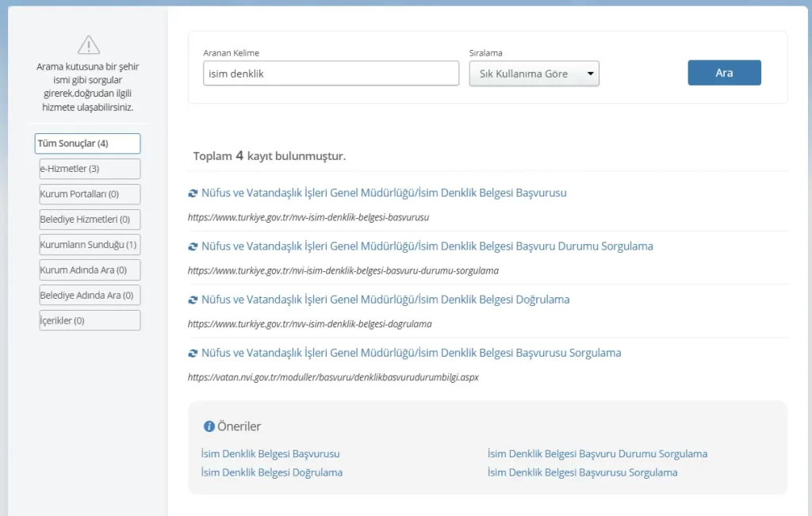Click suggested İsim Denklik Belgesi Başvuru Durumu Sorgulama

597,454
